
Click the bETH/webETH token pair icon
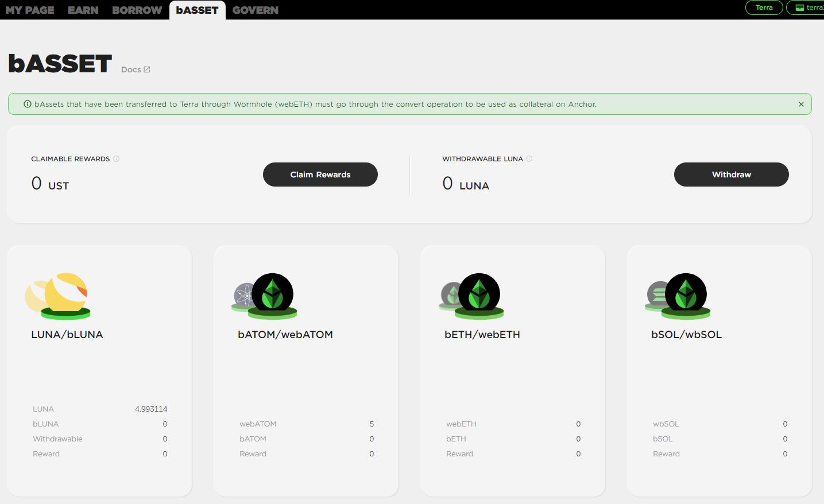coord(471,296)
